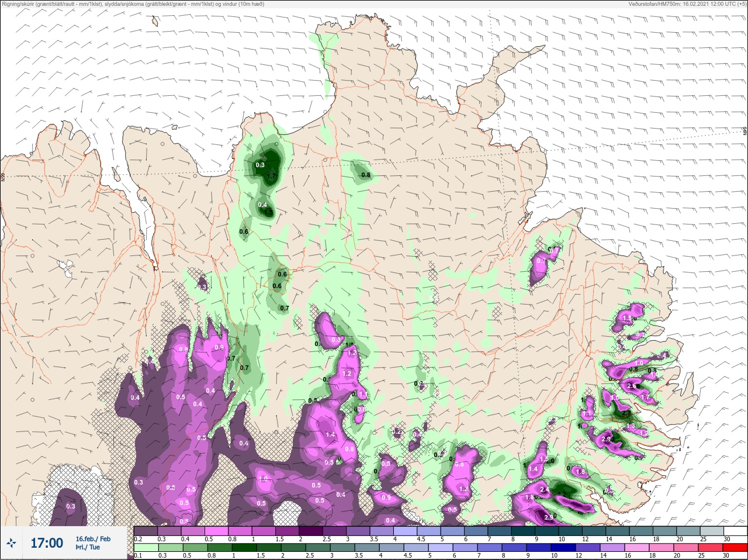Click the 0.1 value on the lower legend scale
748x560 pixels.
coord(138,556)
